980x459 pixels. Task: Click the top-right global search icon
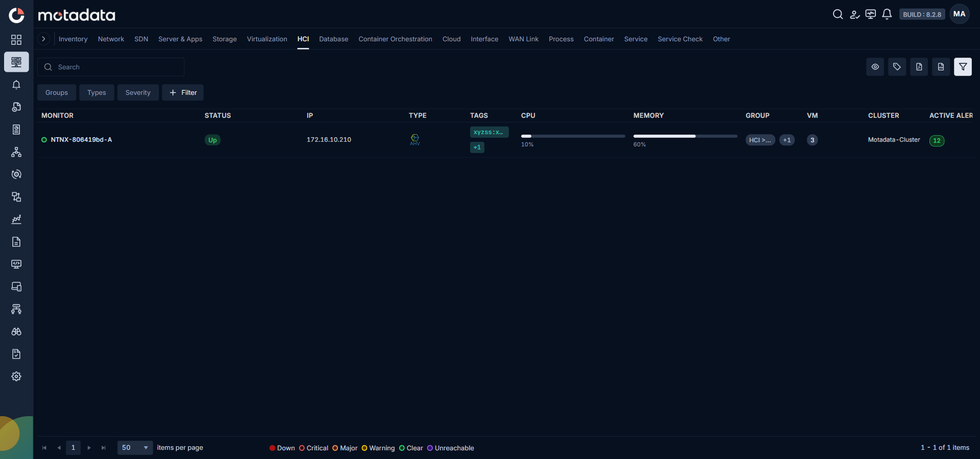(x=838, y=14)
